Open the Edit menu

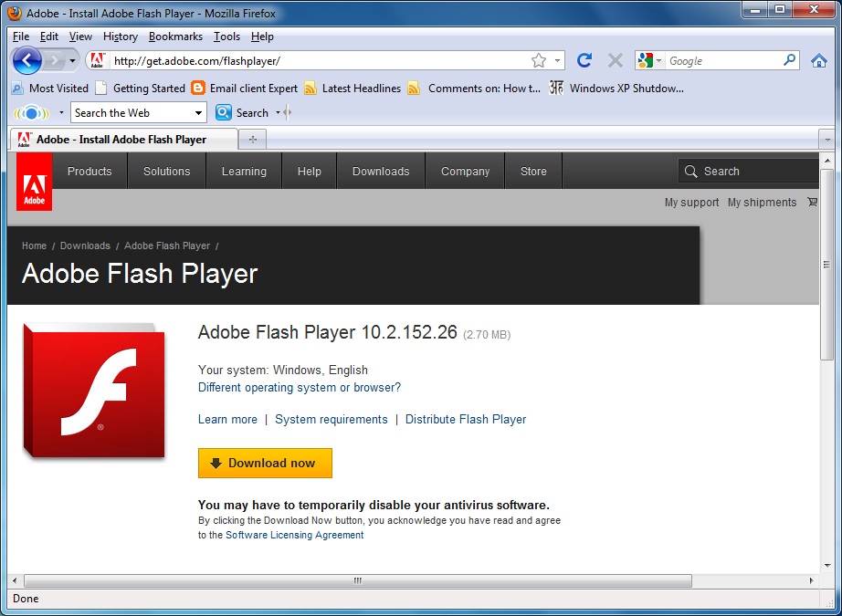(x=49, y=37)
